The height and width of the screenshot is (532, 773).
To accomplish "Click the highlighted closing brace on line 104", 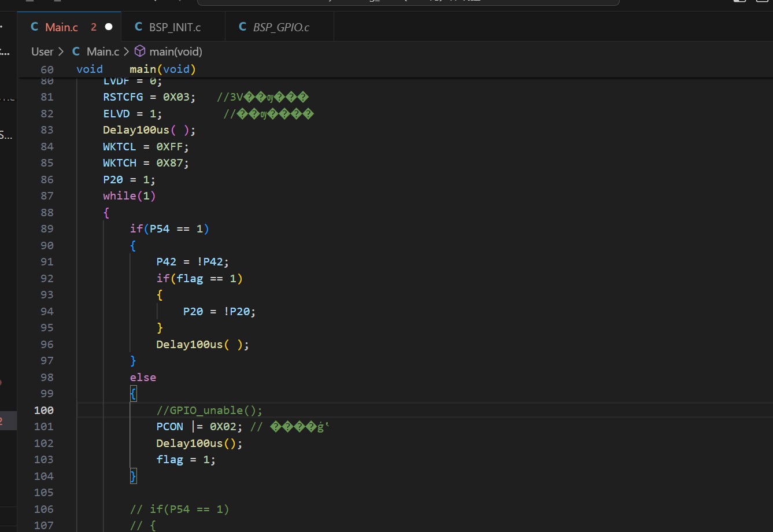I will [x=133, y=476].
